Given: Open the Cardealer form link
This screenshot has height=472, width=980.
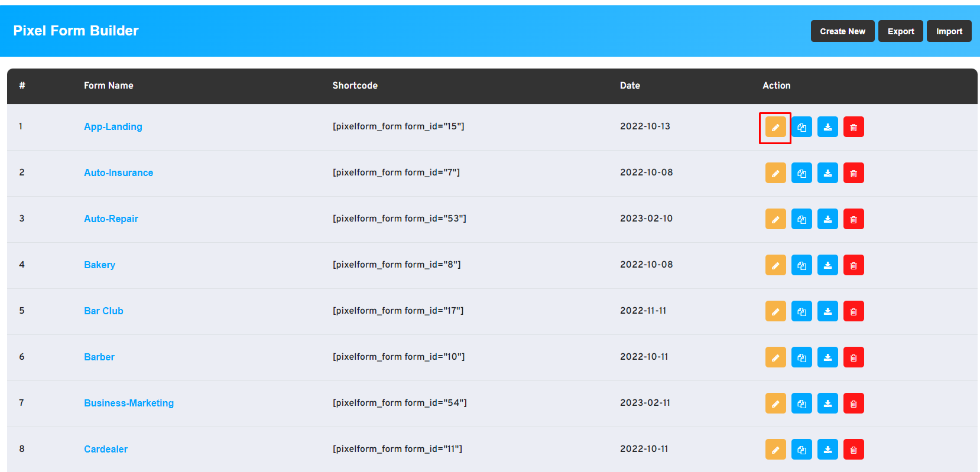Looking at the screenshot, I should click(x=106, y=449).
